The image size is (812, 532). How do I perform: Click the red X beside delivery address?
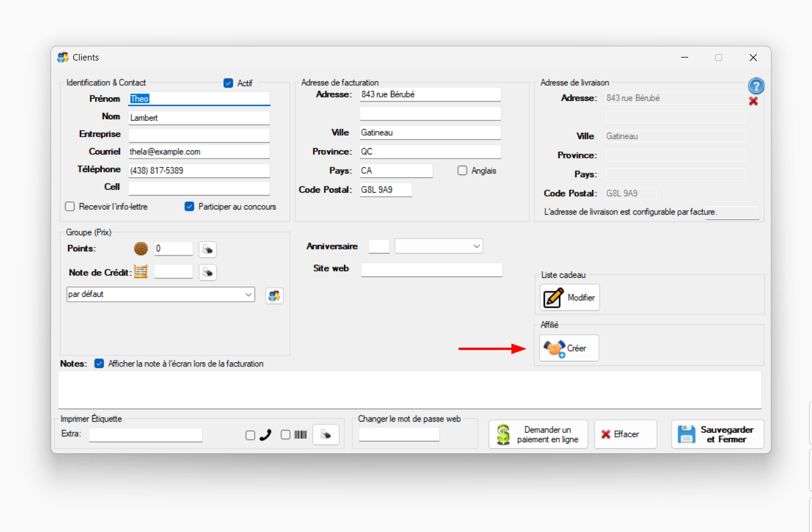pyautogui.click(x=753, y=102)
